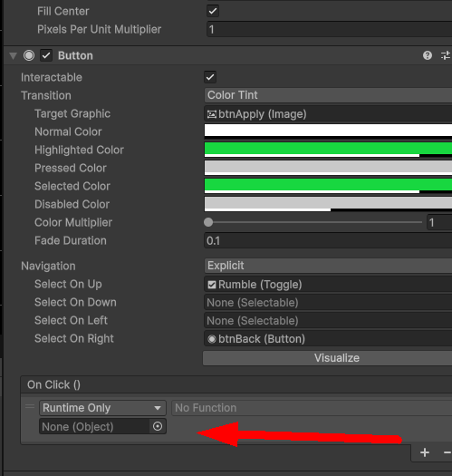Open the No Function dropdown
The image size is (452, 476).
click(x=312, y=408)
